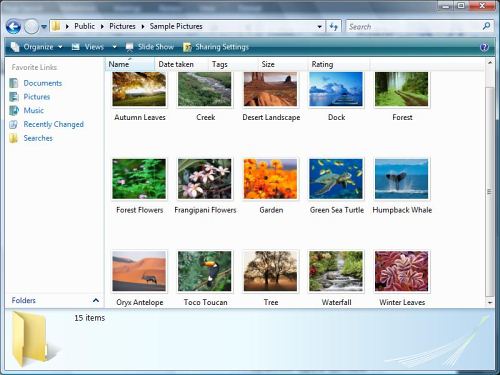Click the folder icon in address bar
This screenshot has width=500, height=375.
(x=56, y=26)
